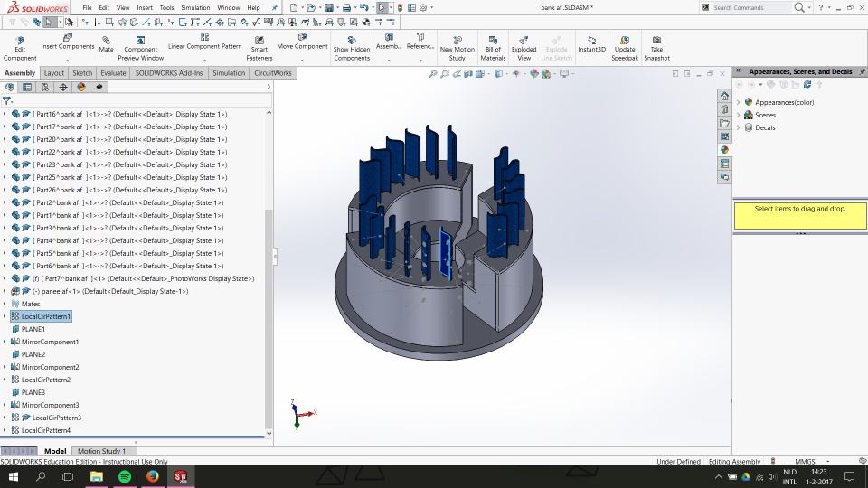The height and width of the screenshot is (488, 868).
Task: Expand LocalCirPattern1 feature node
Action: (x=5, y=316)
